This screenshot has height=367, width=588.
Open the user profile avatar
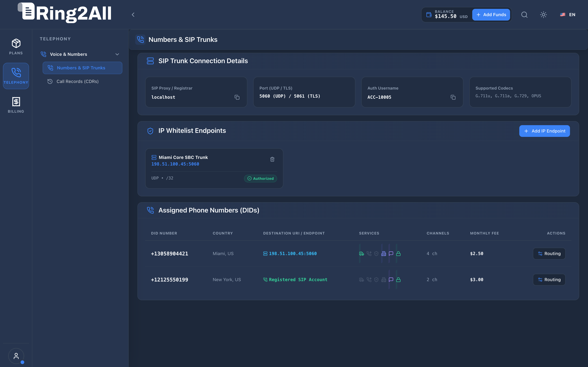(x=16, y=356)
